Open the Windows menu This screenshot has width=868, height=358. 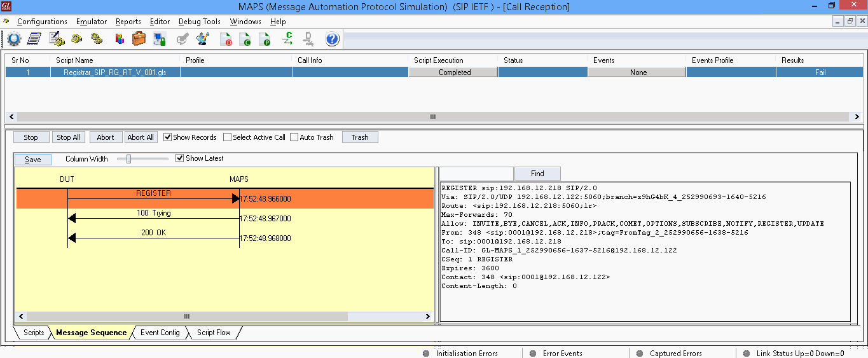[x=245, y=22]
